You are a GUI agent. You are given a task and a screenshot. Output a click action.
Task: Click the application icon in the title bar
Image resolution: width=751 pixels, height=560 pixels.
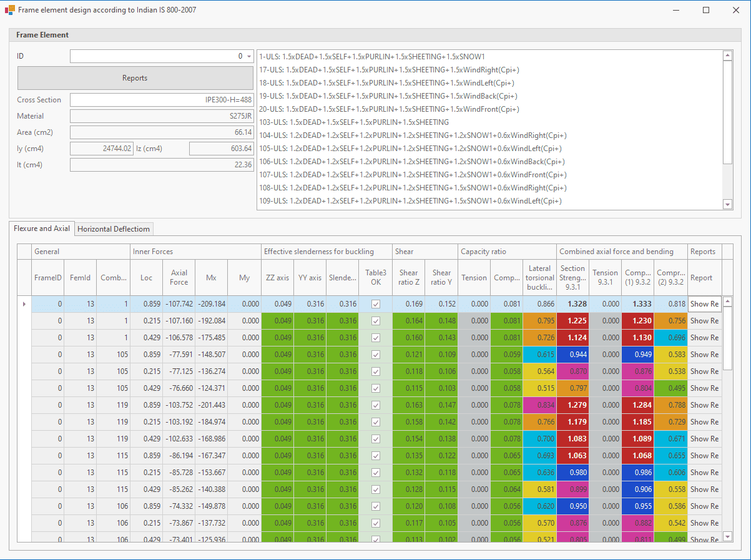click(9, 10)
